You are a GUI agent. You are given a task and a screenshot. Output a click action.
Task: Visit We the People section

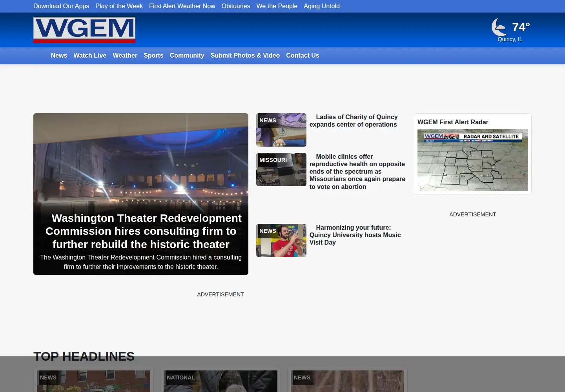tap(277, 6)
